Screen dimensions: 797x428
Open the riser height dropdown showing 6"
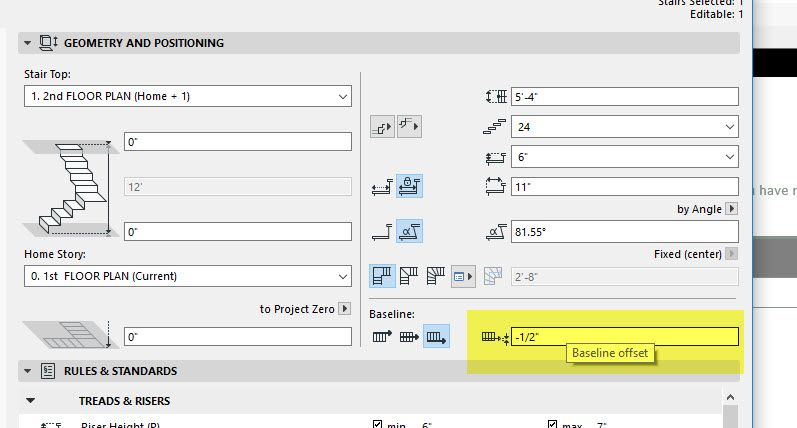coord(625,157)
